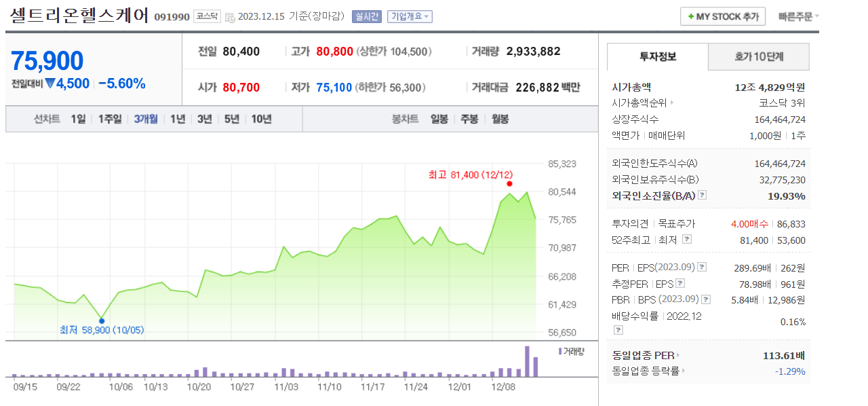This screenshot has height=406, width=868.
Task: Click the current price 75,900
Action: [x=47, y=61]
